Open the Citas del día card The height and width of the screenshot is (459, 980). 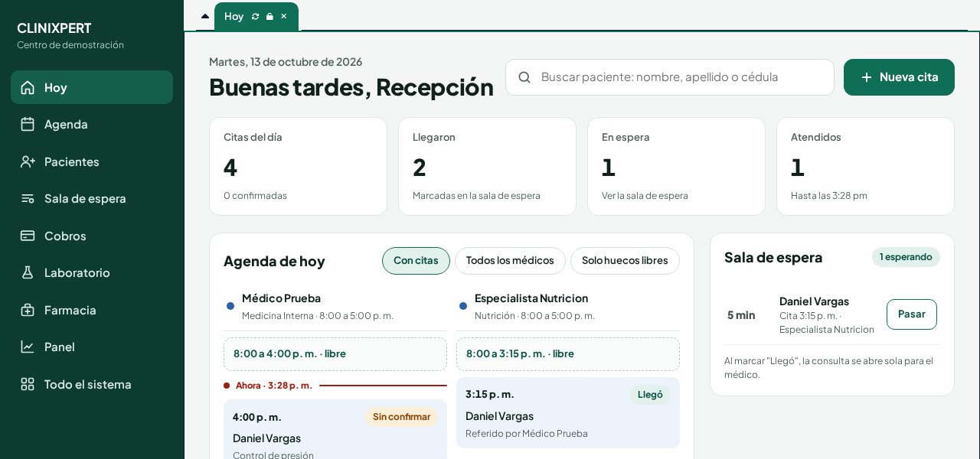tap(298, 166)
